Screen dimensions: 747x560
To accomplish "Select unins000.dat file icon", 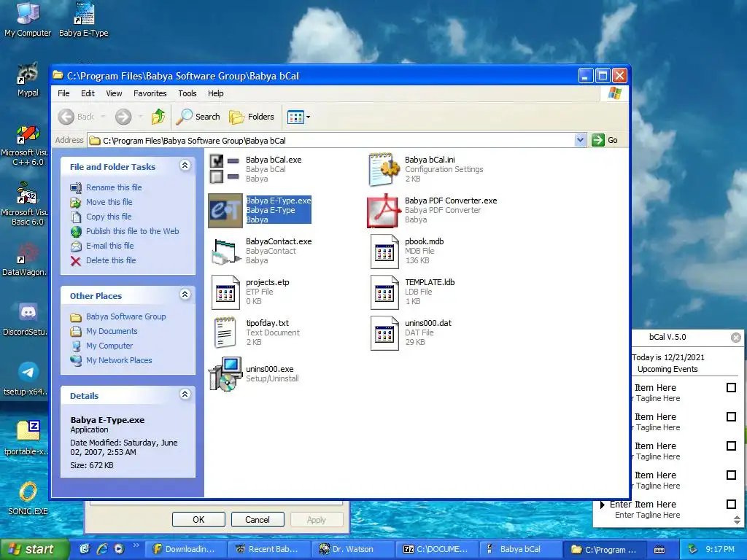I will 384,332.
